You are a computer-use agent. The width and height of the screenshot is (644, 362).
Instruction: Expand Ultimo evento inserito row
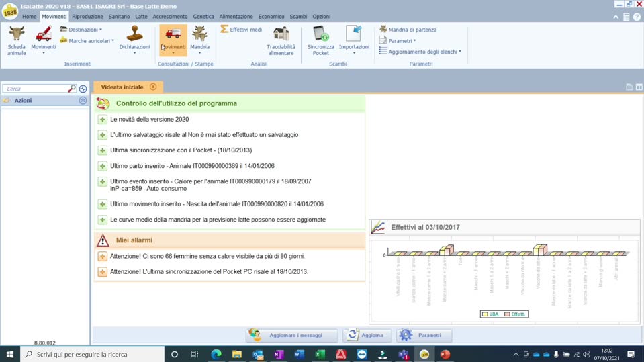(x=102, y=181)
